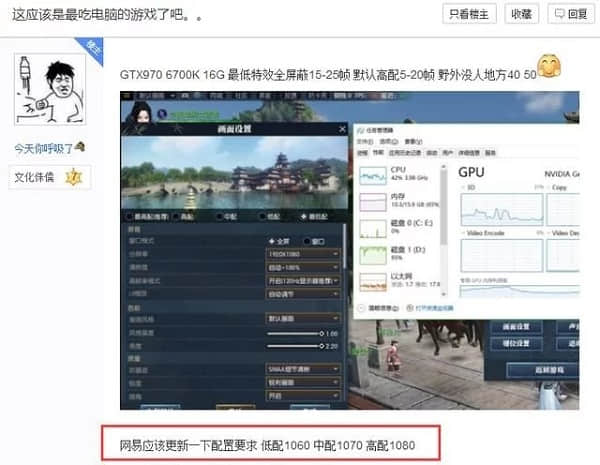The width and height of the screenshot is (600, 465).
Task: Click the scroll-up arrow of resource list
Action: [444, 167]
